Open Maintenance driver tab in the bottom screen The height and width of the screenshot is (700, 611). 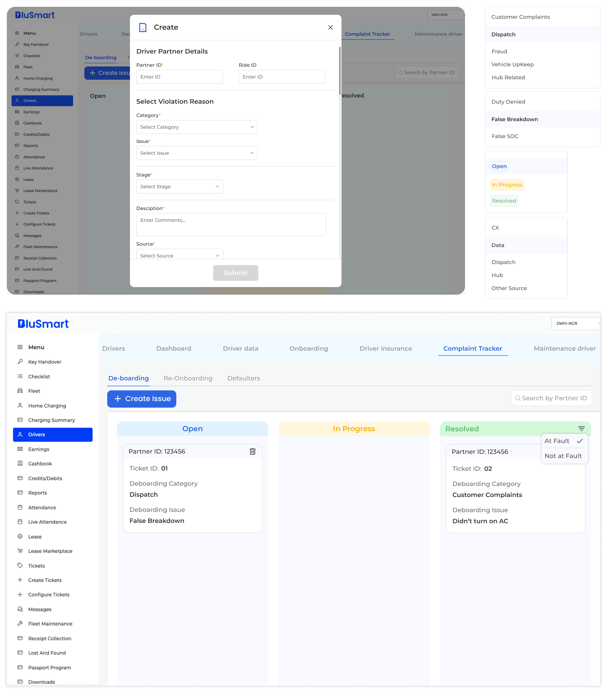click(565, 349)
